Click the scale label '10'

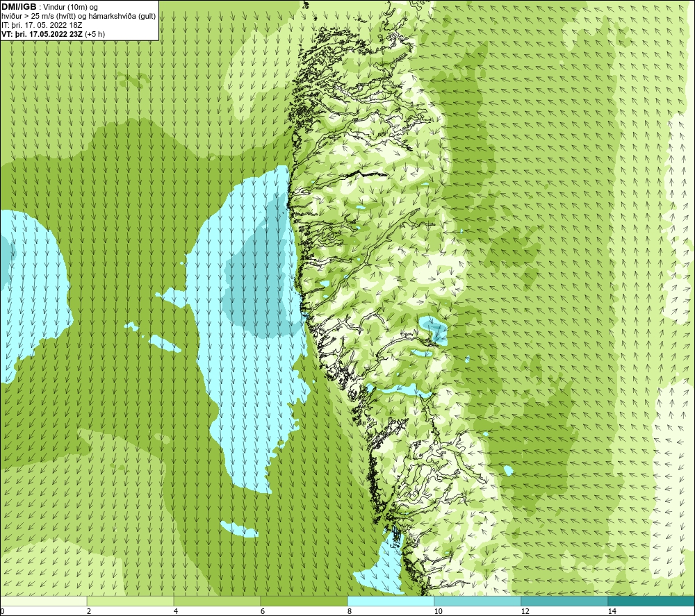click(438, 611)
